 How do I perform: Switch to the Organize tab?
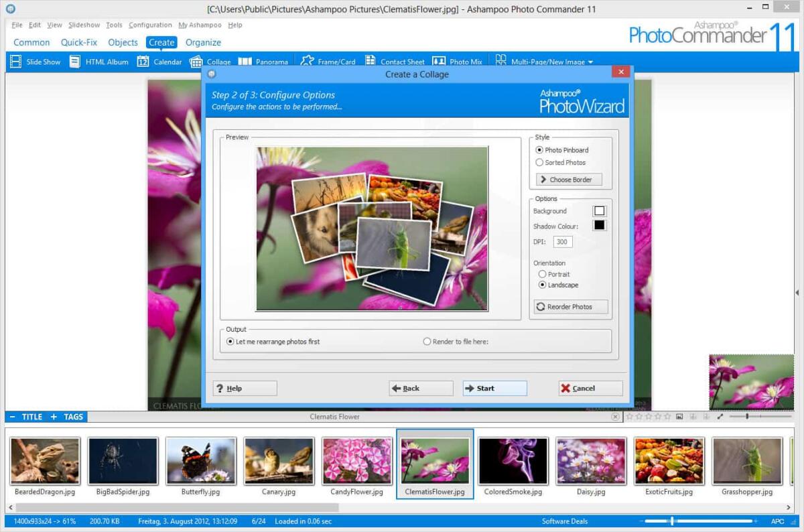click(x=203, y=42)
